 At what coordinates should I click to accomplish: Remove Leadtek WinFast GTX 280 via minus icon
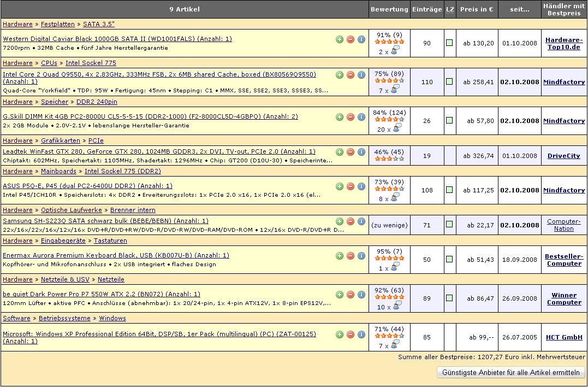pyautogui.click(x=351, y=152)
